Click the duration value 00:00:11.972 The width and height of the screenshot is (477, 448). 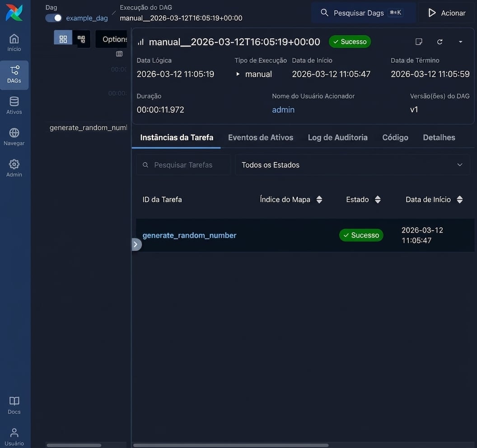point(160,109)
